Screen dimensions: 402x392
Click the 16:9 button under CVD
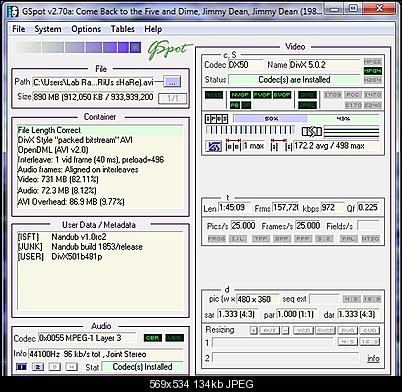[x=369, y=342]
